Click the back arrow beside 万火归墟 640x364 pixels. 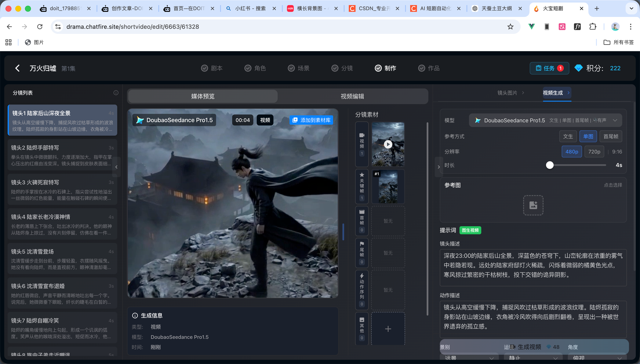[17, 68]
